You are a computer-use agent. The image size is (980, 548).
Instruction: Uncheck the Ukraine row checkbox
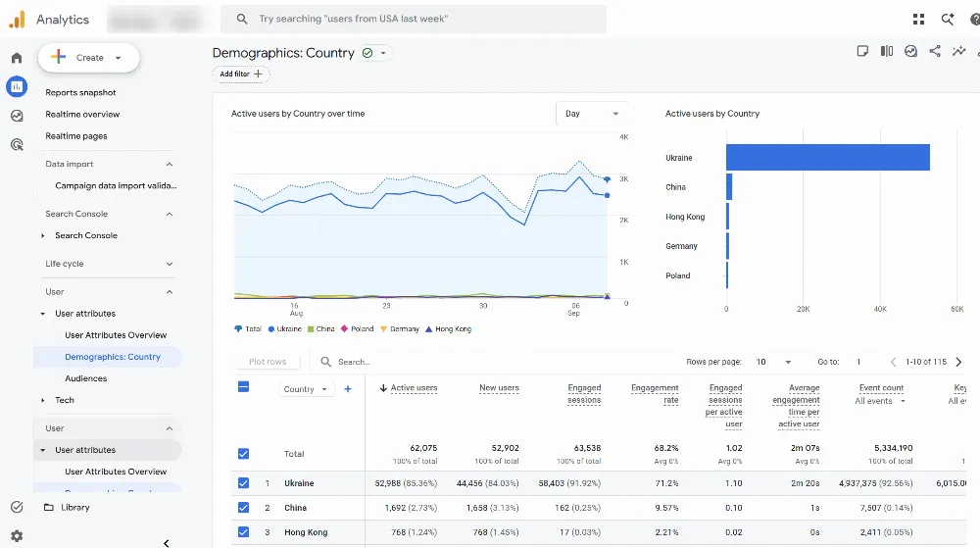pyautogui.click(x=244, y=483)
